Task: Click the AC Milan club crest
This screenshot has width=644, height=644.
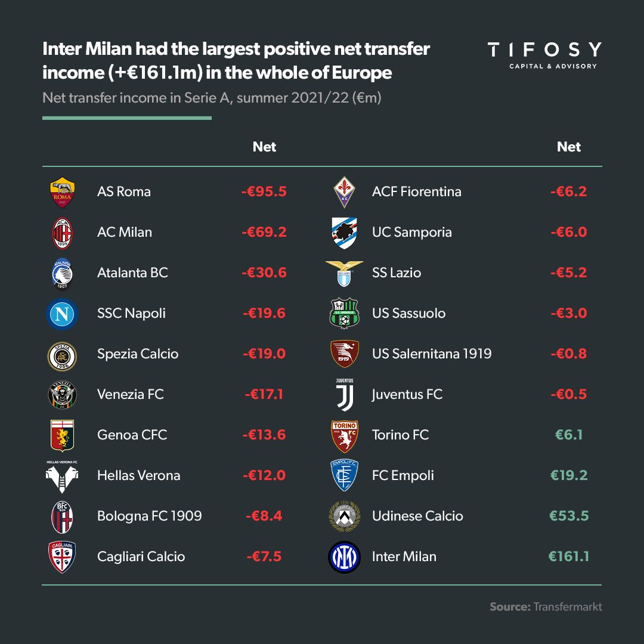Action: 62,233
